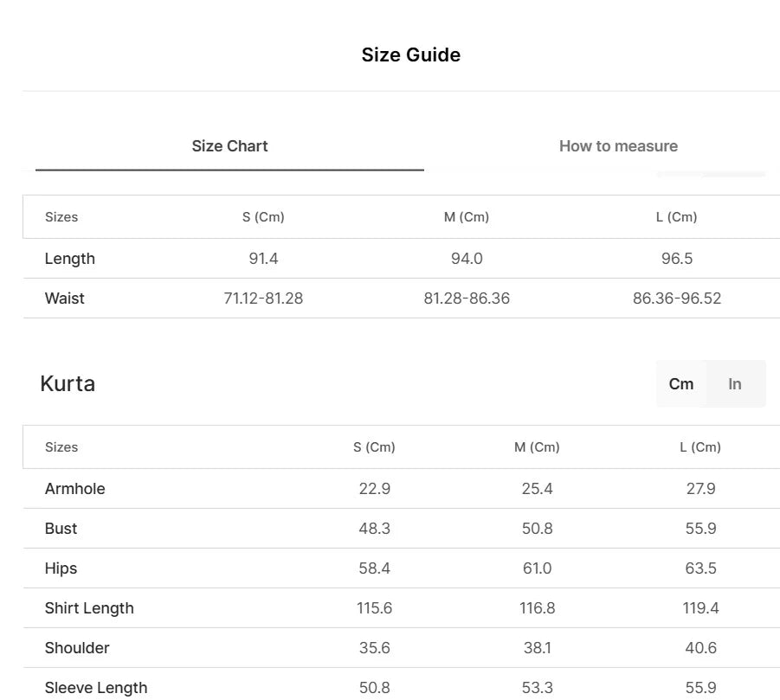Screen dimensions: 780x700
Task: Switch Kurta measurements to In
Action: (735, 384)
